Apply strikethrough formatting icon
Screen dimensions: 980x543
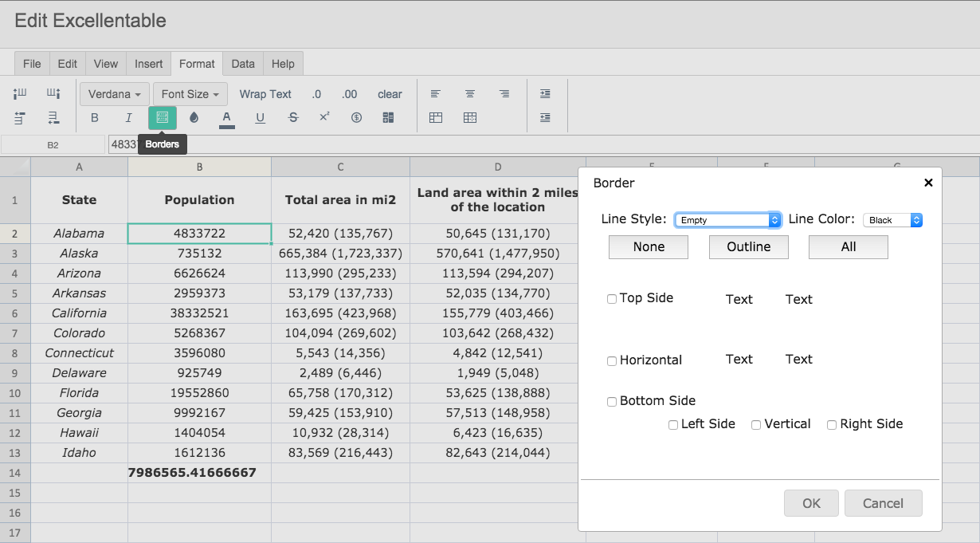click(293, 118)
